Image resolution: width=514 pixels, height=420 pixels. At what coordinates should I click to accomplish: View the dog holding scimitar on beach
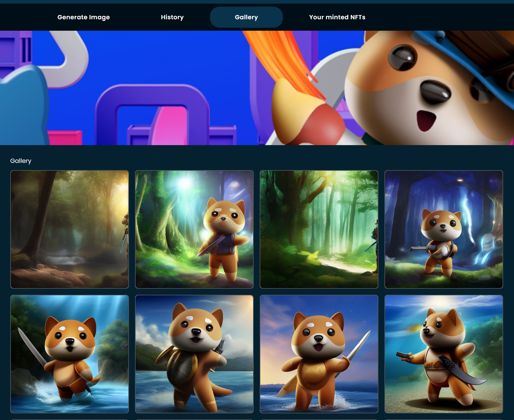(x=443, y=354)
